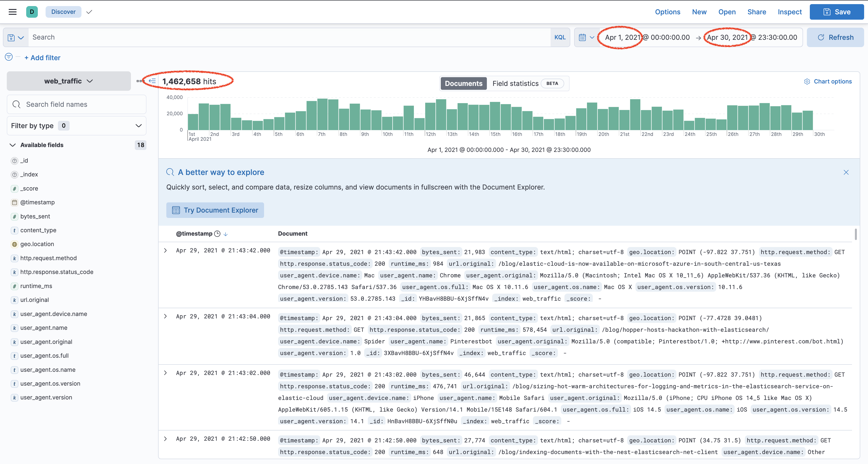The image size is (868, 464).
Task: Select the user_agent.os.version field
Action: tap(50, 384)
